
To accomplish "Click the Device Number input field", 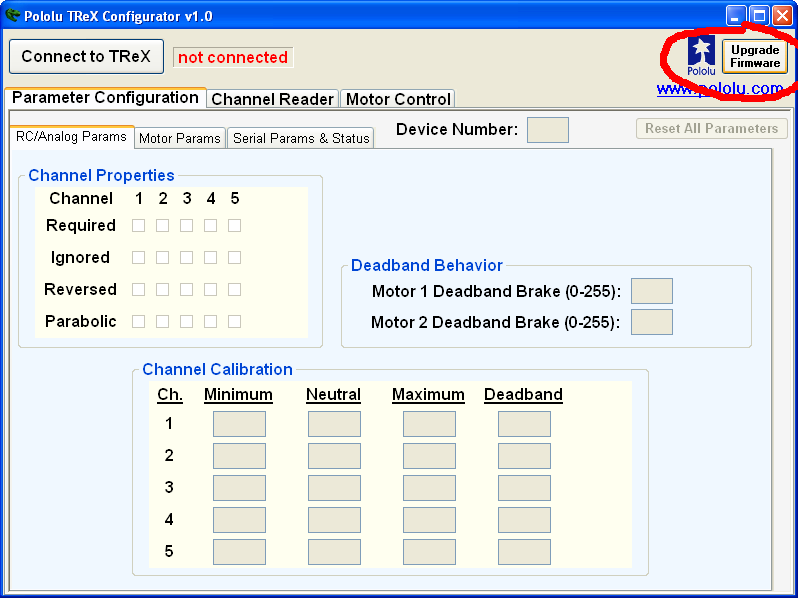I will tap(547, 129).
